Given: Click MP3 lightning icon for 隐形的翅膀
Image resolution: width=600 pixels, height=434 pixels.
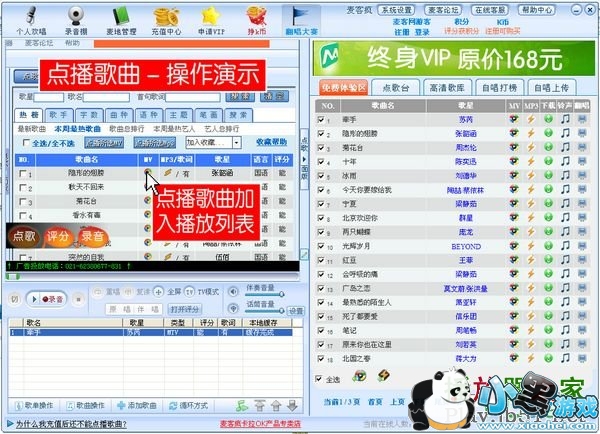Looking at the screenshot, I should pyautogui.click(x=531, y=133).
